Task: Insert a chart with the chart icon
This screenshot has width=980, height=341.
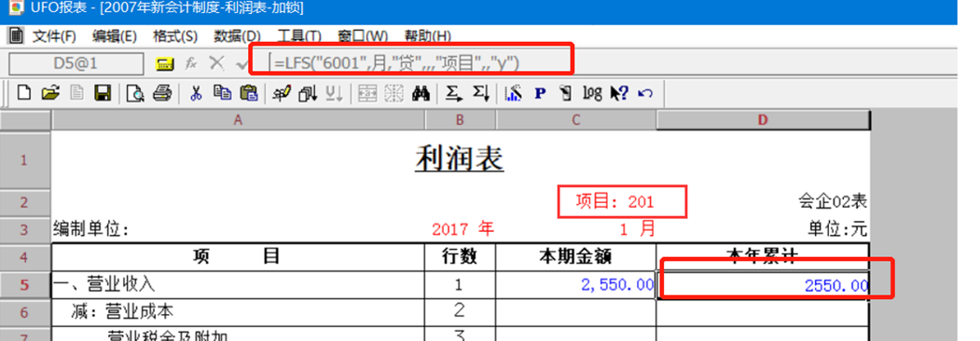Action: tap(513, 94)
